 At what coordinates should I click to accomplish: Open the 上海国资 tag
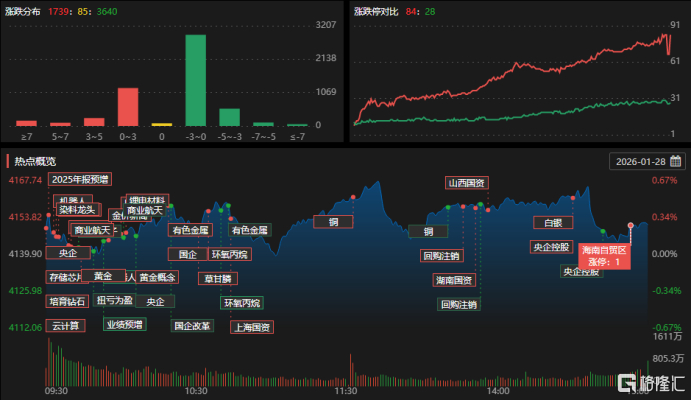pyautogui.click(x=252, y=327)
